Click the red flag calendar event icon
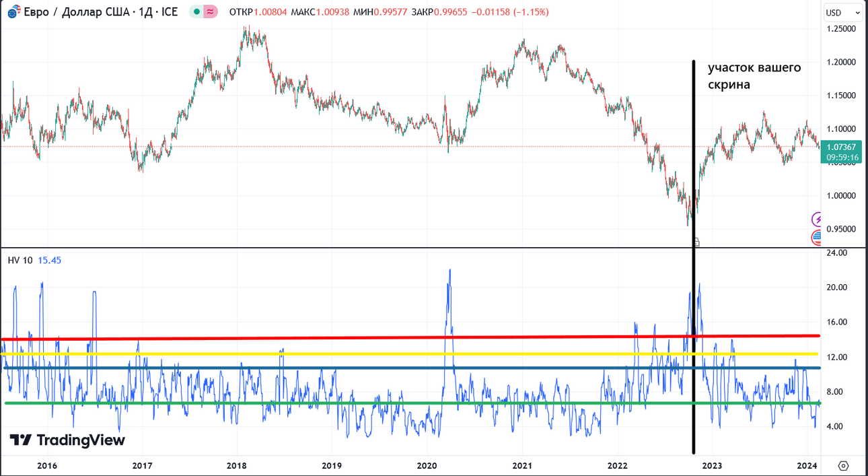This screenshot has height=476, width=868. tap(818, 237)
